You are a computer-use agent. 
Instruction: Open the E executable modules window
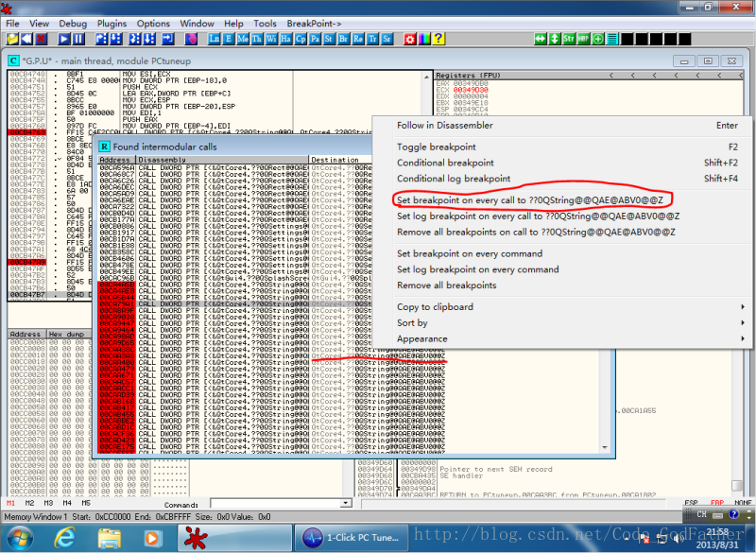(228, 39)
